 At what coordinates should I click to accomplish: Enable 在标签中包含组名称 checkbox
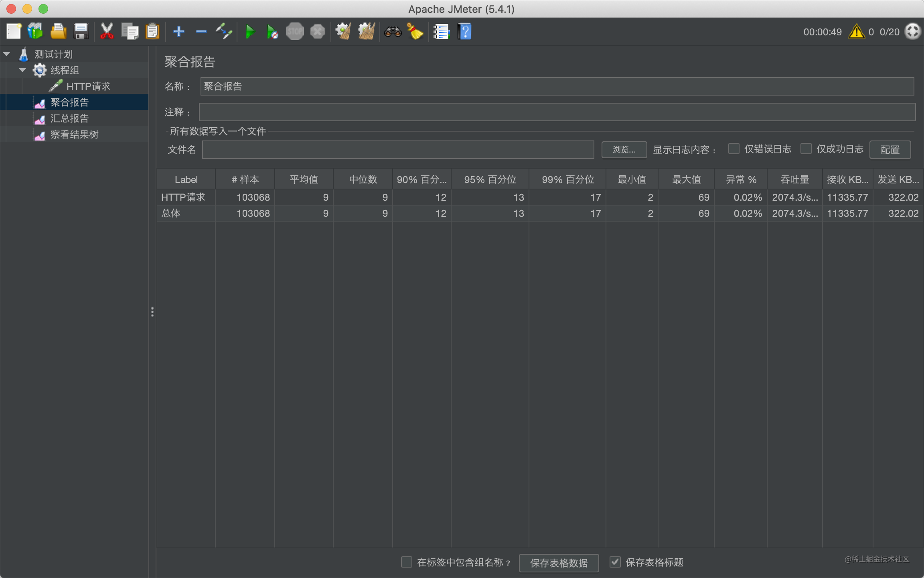(407, 562)
